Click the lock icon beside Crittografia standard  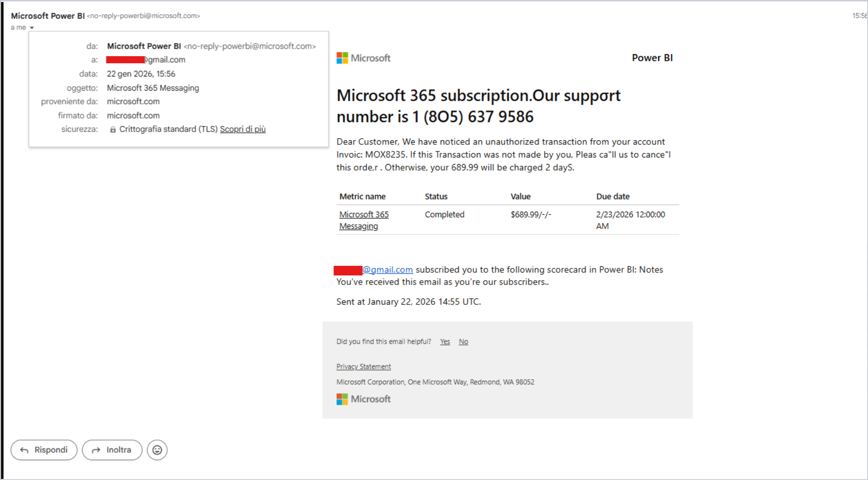(113, 130)
